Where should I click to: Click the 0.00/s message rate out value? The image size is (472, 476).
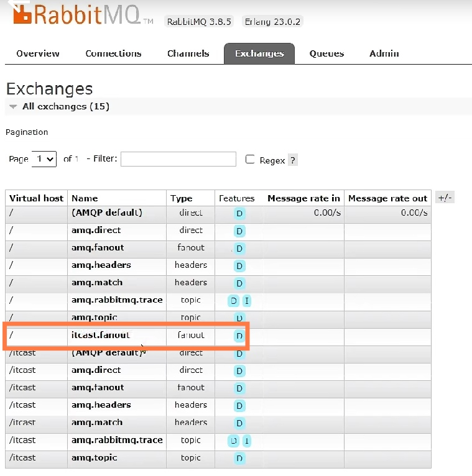(x=414, y=213)
